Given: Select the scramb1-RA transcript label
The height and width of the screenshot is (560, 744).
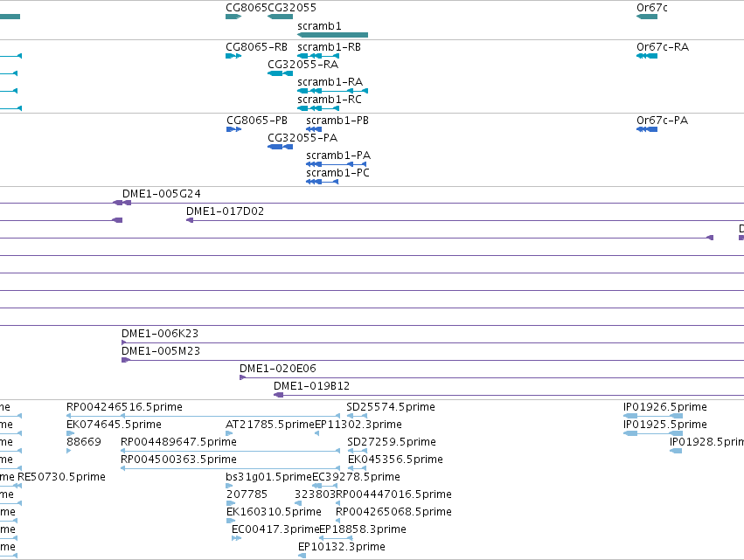Looking at the screenshot, I should (330, 81).
